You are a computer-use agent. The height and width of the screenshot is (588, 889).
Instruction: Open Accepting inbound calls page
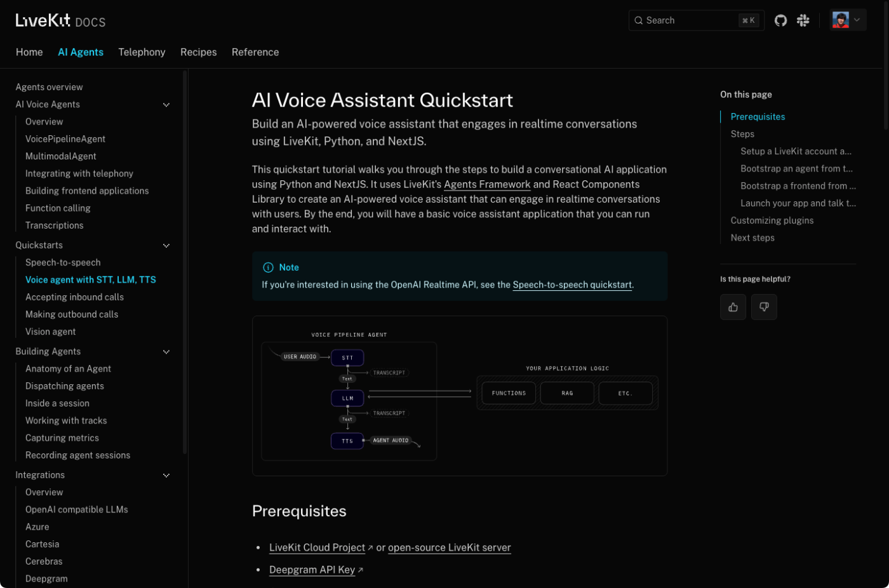(x=74, y=297)
